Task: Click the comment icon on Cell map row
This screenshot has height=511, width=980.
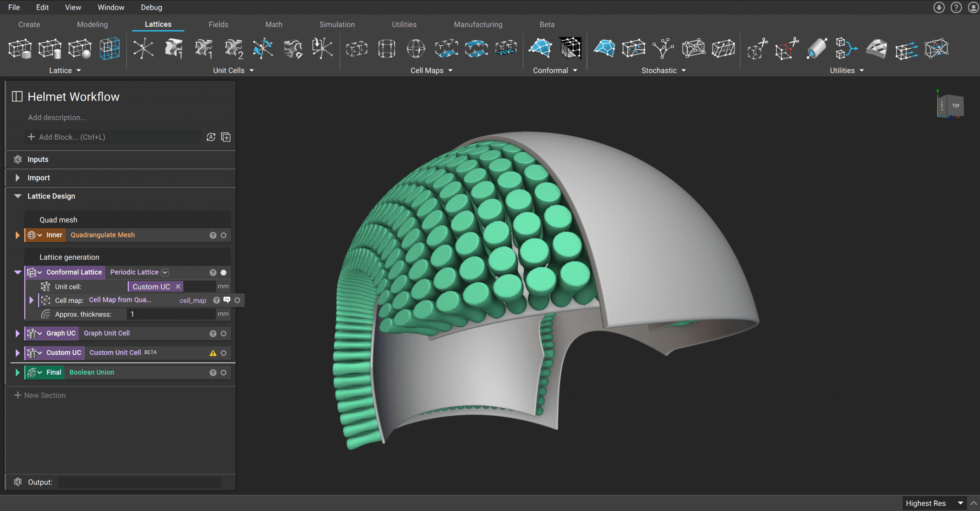Action: click(x=227, y=300)
